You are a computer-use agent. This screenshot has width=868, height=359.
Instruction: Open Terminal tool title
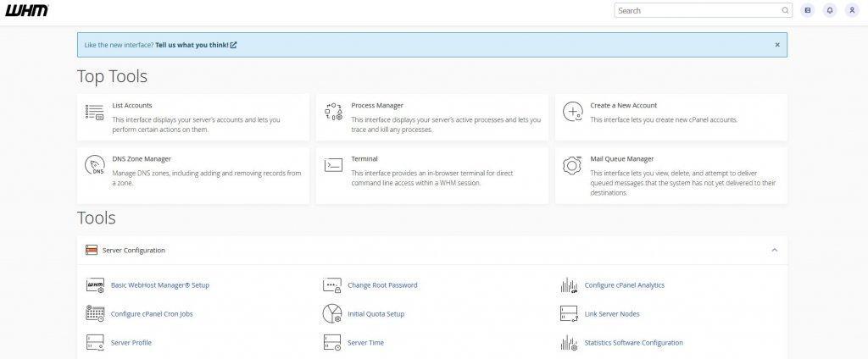(x=364, y=159)
